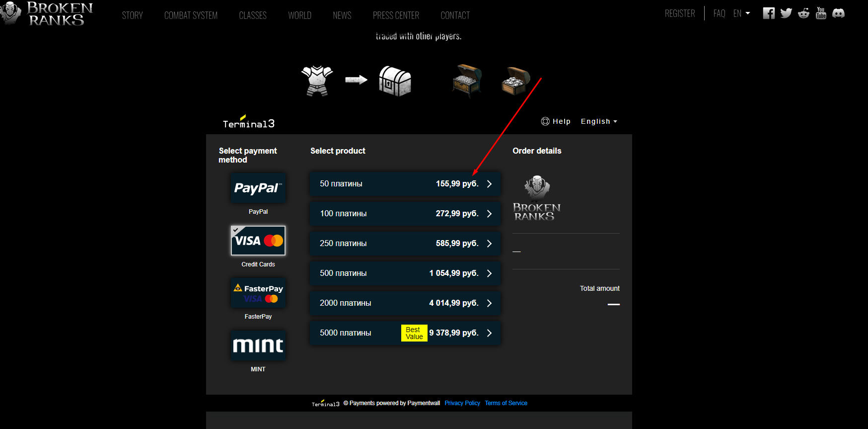Select the PayPal payment method

258,187
